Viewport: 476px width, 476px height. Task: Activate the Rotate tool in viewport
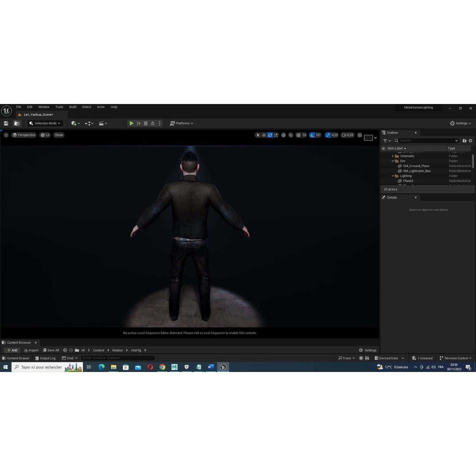coord(270,135)
